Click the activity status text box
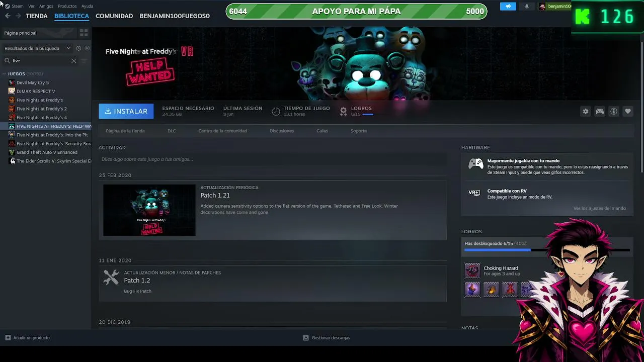Image resolution: width=644 pixels, height=362 pixels. point(272,159)
